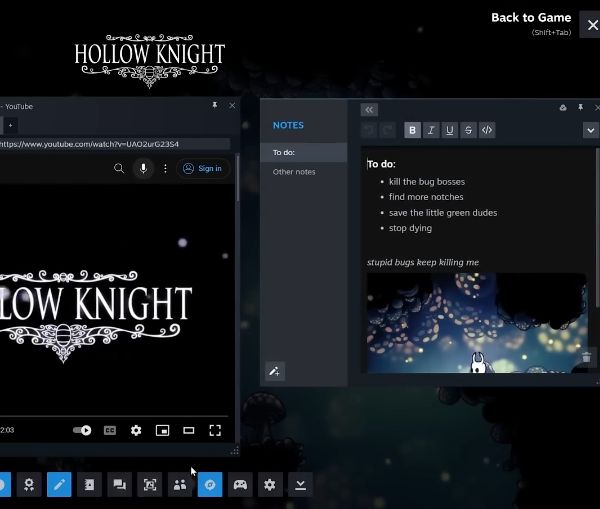Open Discussions from the overlay toolbar

click(119, 485)
